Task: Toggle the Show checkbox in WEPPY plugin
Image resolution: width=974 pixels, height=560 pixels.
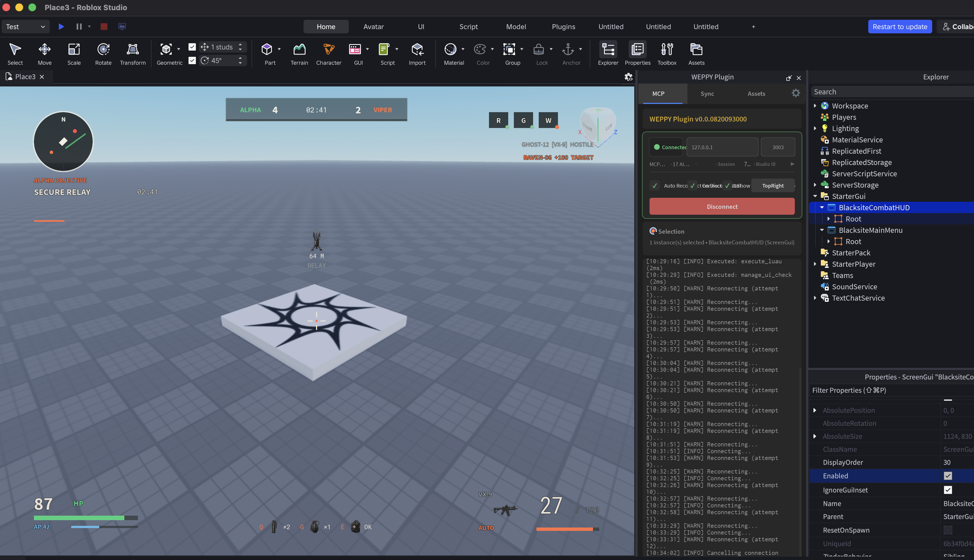Action: [x=727, y=185]
